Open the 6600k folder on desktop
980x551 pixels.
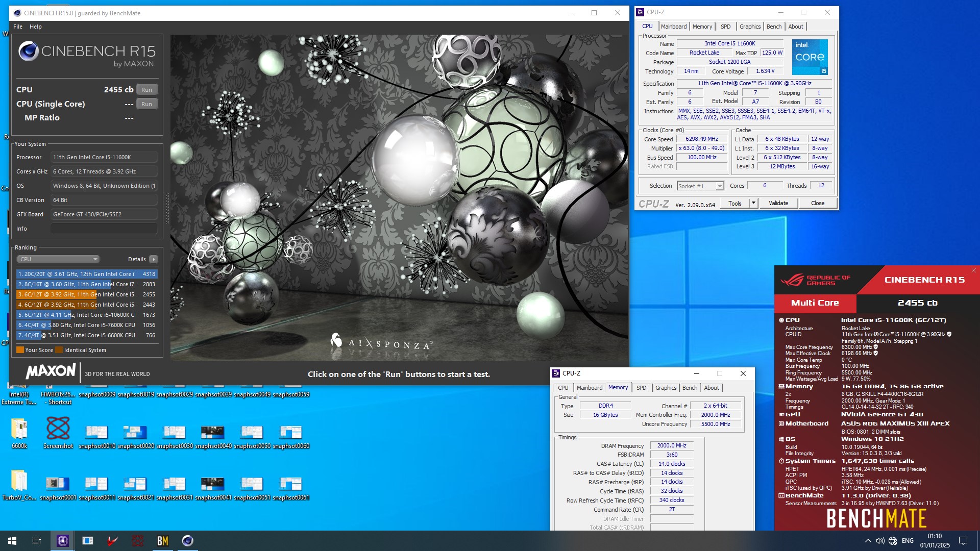[x=19, y=433]
